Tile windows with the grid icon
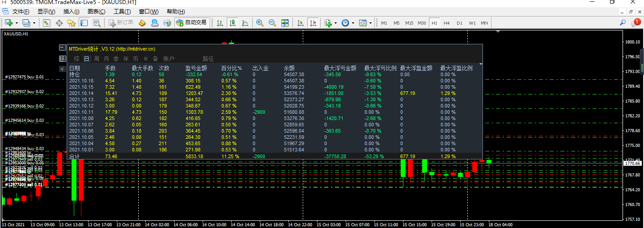The width and height of the screenshot is (644, 228). [x=285, y=23]
